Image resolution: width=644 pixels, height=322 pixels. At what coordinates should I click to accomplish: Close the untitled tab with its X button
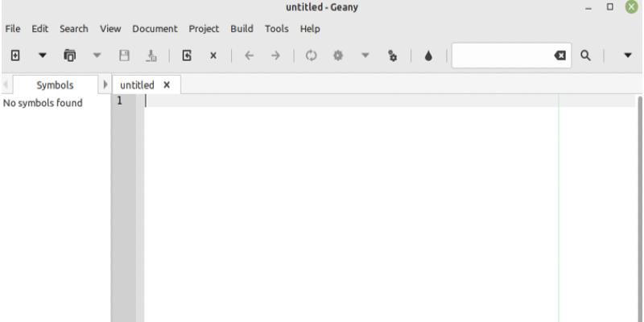click(167, 85)
